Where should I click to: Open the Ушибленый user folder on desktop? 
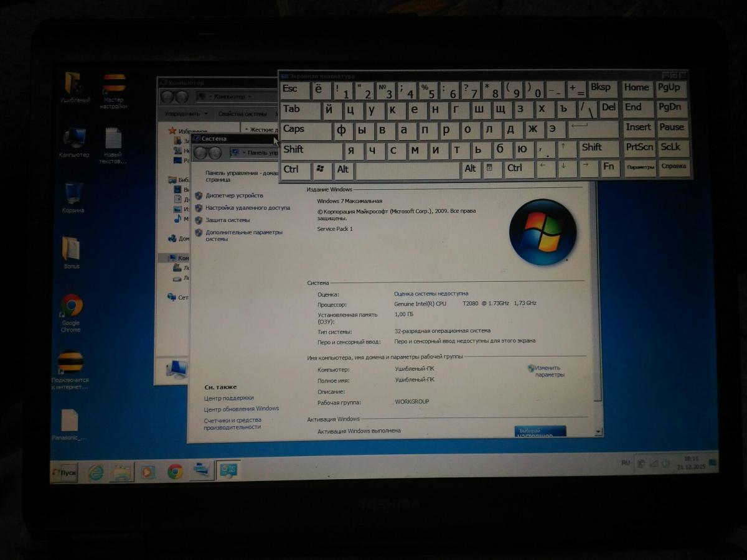[x=74, y=87]
